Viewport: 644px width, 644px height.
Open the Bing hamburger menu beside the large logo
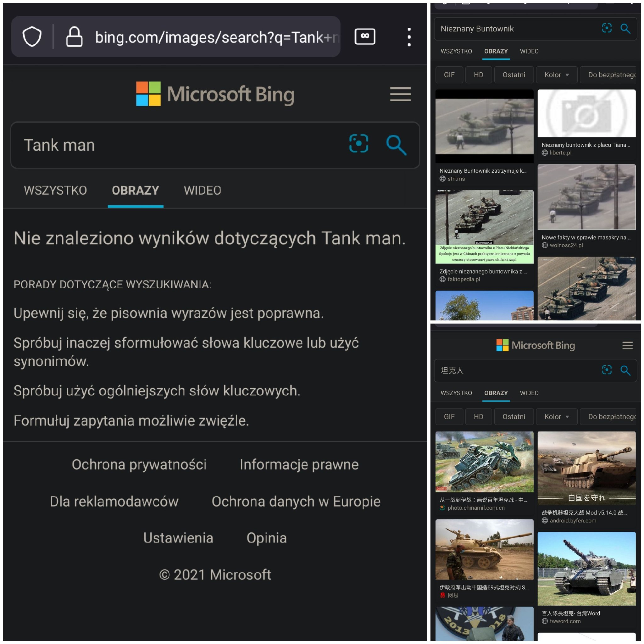coord(400,94)
